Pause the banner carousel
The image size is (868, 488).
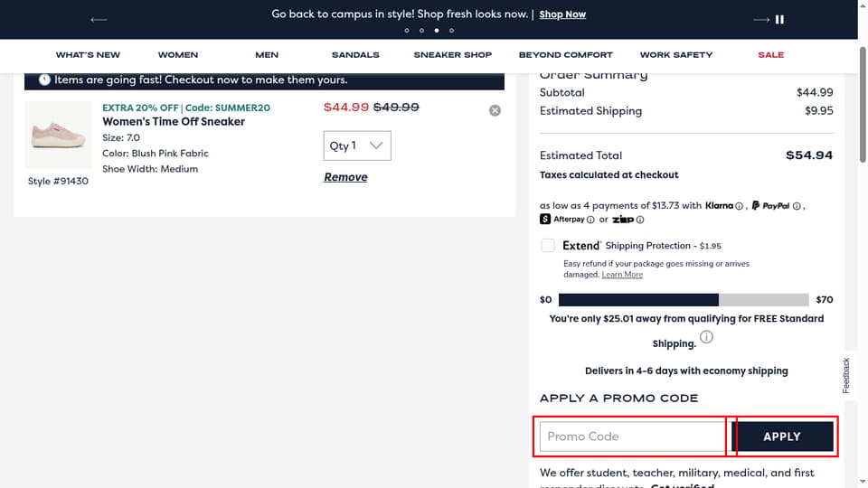coord(779,19)
